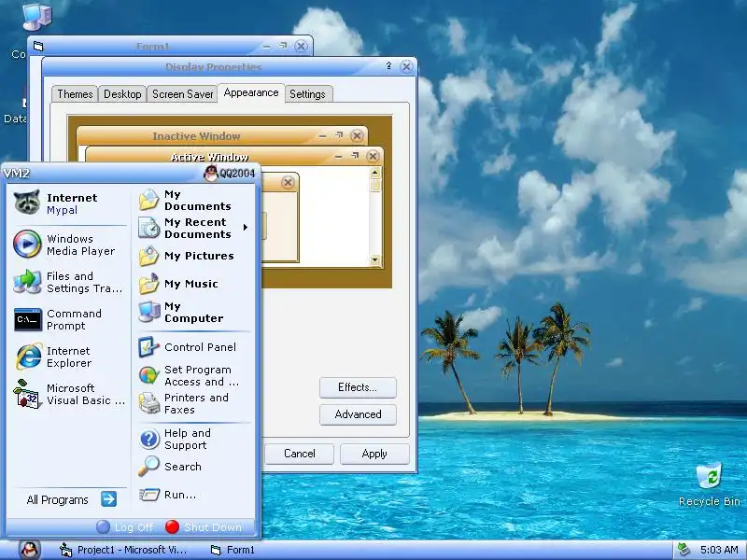Switch to Form1 taskbar button
The width and height of the screenshot is (747, 560).
tap(233, 550)
